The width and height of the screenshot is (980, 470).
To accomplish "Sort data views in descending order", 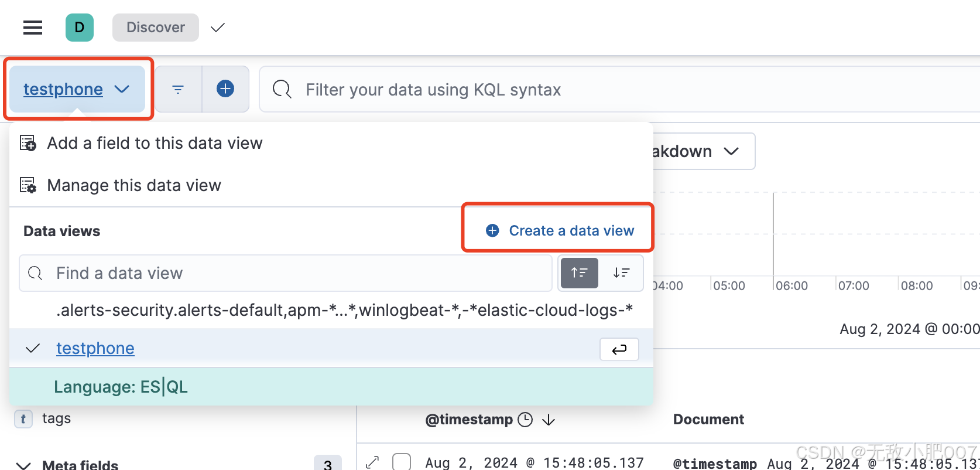I will (x=621, y=273).
